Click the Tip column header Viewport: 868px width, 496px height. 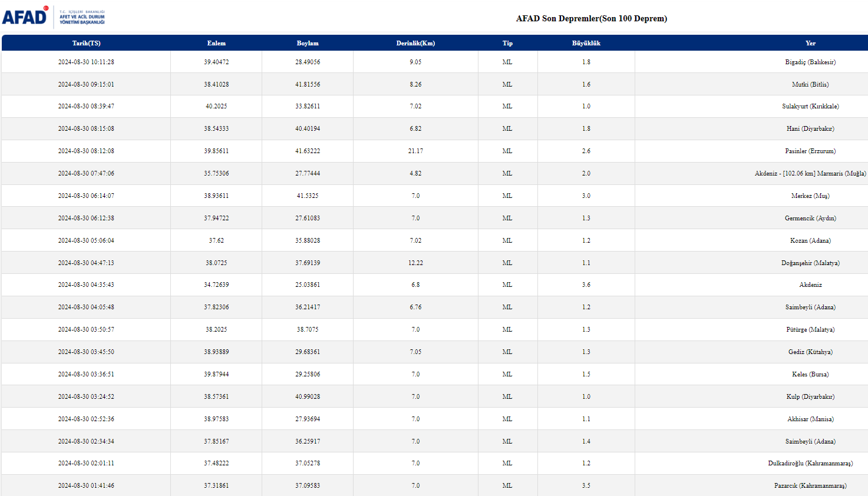tap(507, 43)
